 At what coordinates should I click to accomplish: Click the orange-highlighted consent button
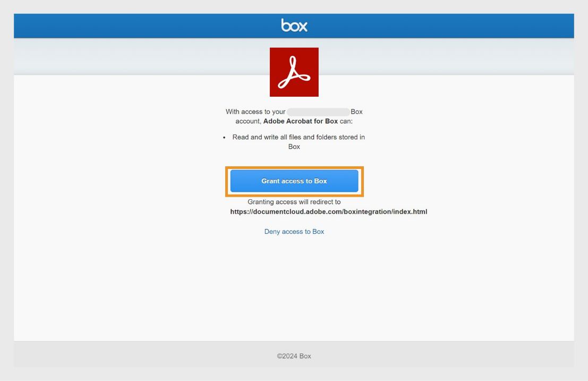tap(294, 181)
